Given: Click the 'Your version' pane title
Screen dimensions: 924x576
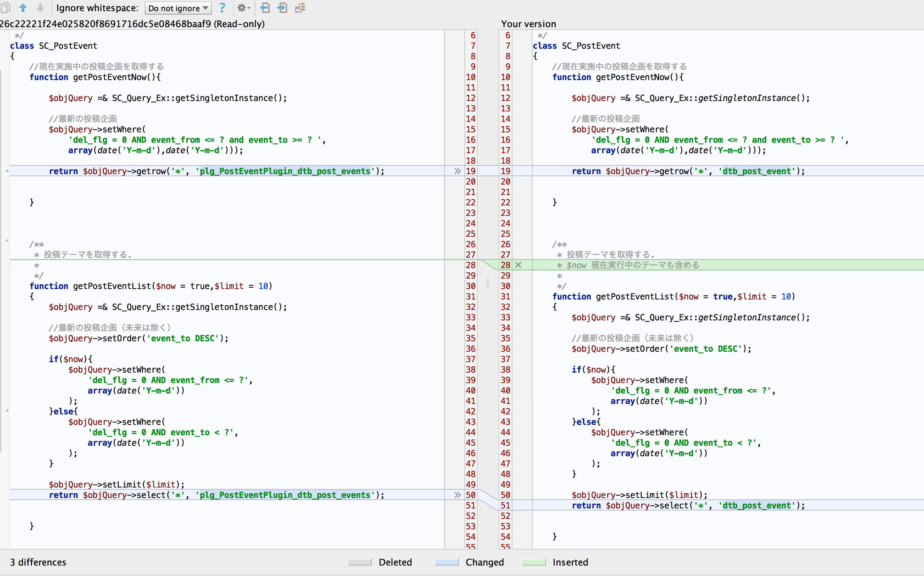Looking at the screenshot, I should (528, 24).
